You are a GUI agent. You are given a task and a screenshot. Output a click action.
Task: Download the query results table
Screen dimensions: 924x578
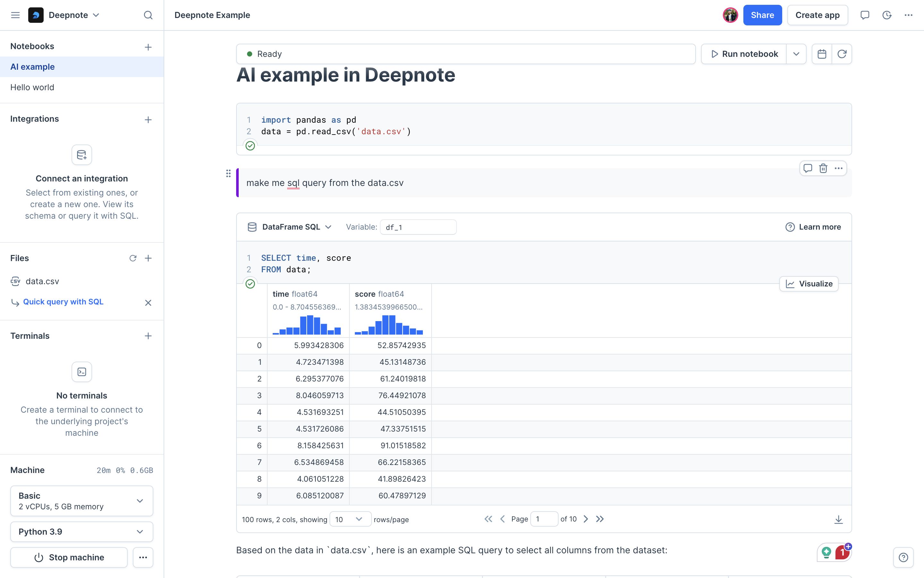(838, 519)
